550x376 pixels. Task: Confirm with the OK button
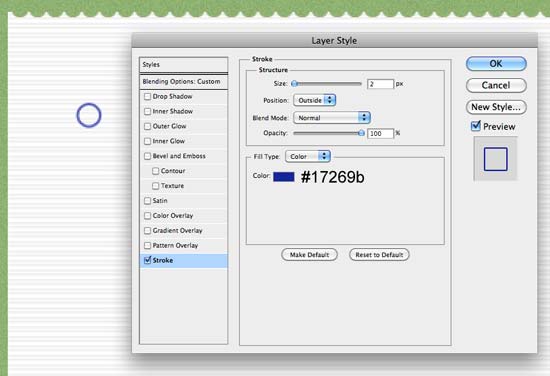coord(496,64)
